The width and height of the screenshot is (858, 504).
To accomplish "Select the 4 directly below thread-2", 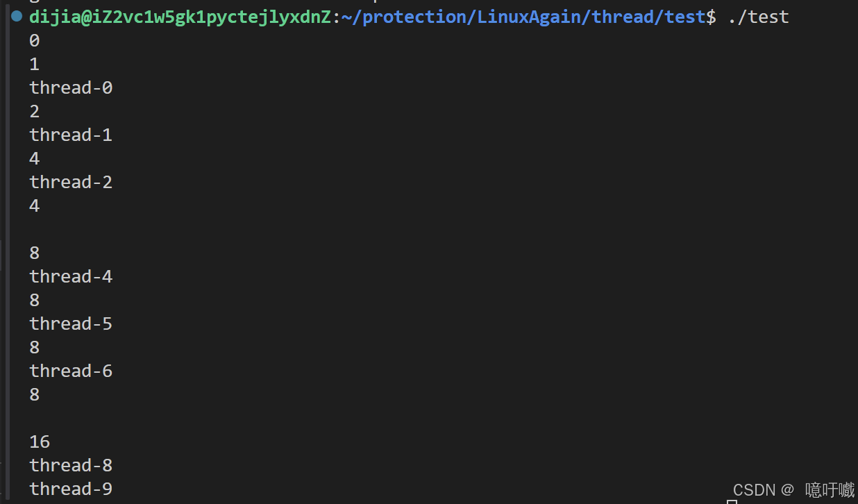I will click(x=35, y=206).
